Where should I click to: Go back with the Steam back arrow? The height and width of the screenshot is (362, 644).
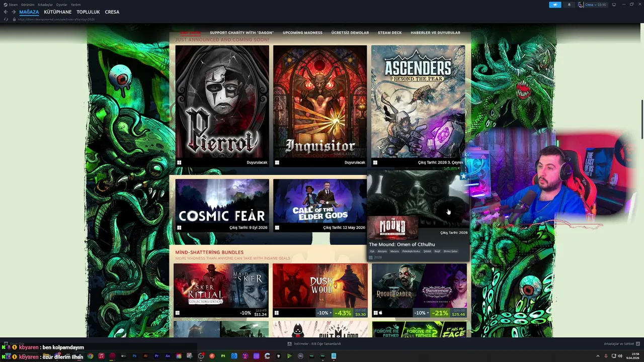[6, 12]
